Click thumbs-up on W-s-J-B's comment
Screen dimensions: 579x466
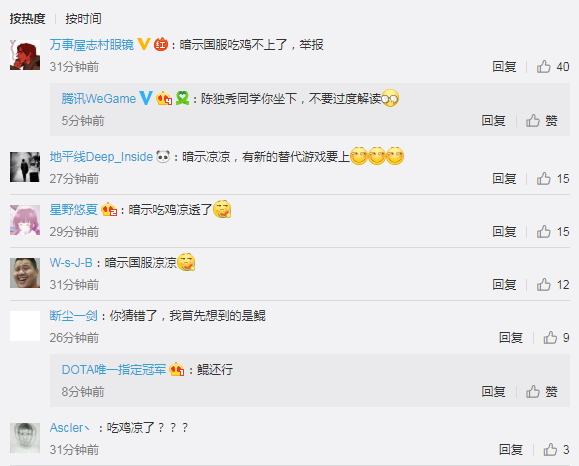(544, 285)
